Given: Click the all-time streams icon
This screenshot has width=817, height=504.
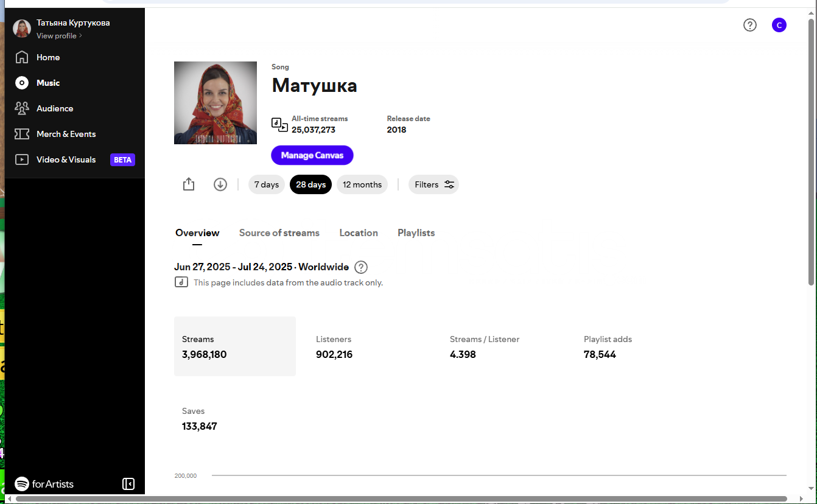Looking at the screenshot, I should point(279,124).
